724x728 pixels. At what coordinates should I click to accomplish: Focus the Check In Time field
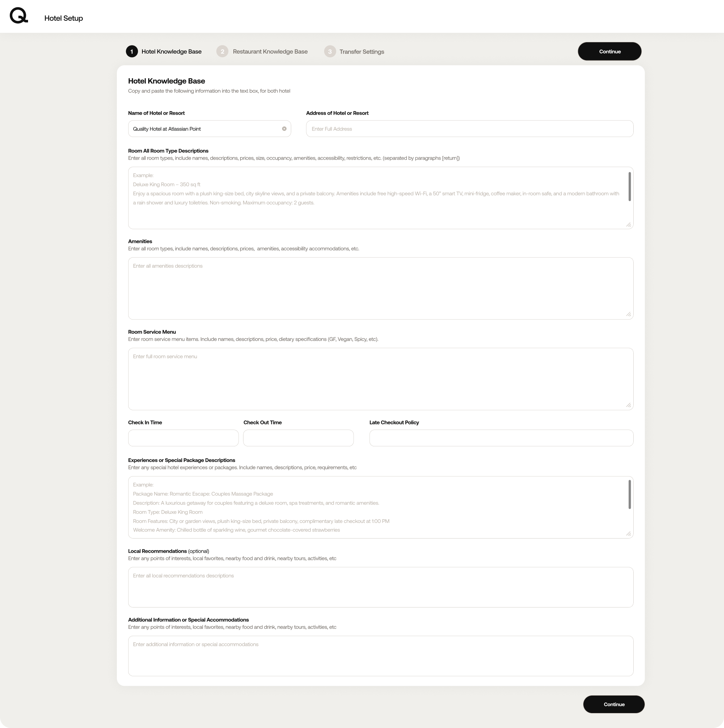(x=183, y=438)
